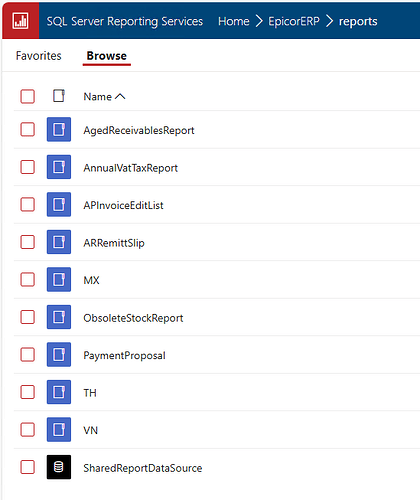Open the VN folder name link
The image size is (420, 500).
(x=91, y=430)
